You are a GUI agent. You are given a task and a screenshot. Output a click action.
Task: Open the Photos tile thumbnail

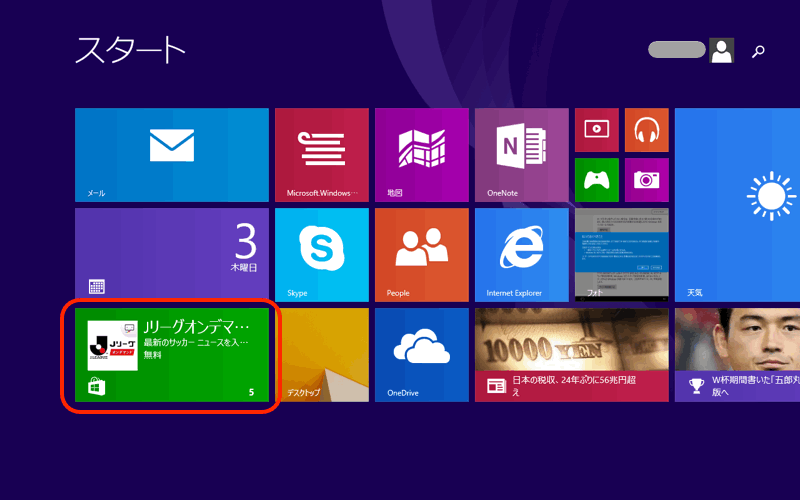(621, 255)
